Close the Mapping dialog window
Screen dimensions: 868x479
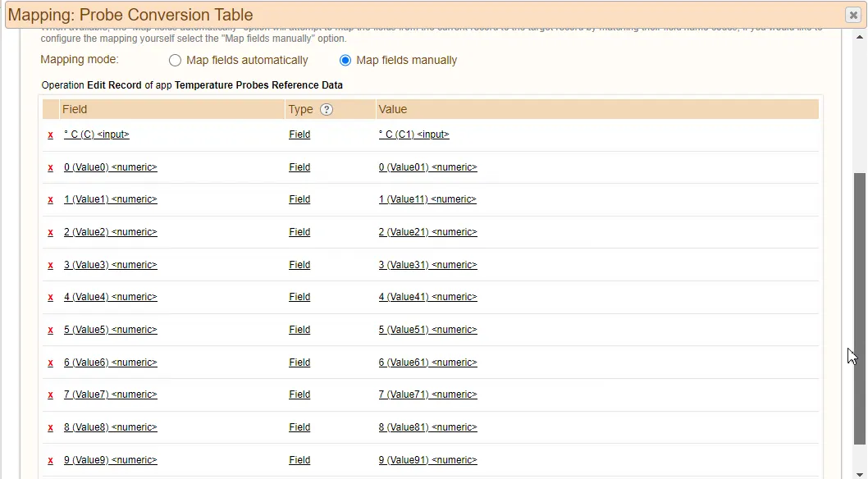(x=852, y=15)
